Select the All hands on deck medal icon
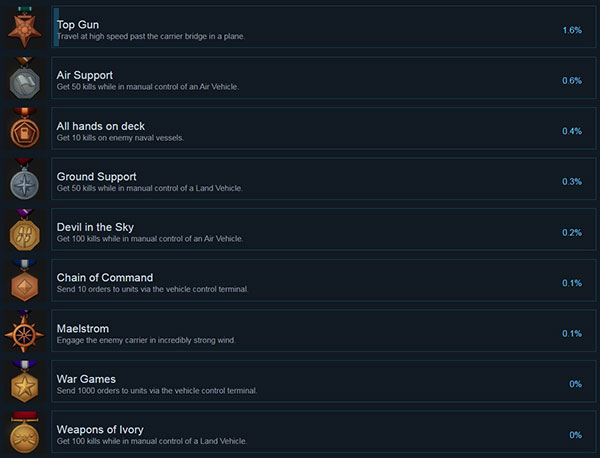Screen dimensions: 600x458 (x=24, y=128)
